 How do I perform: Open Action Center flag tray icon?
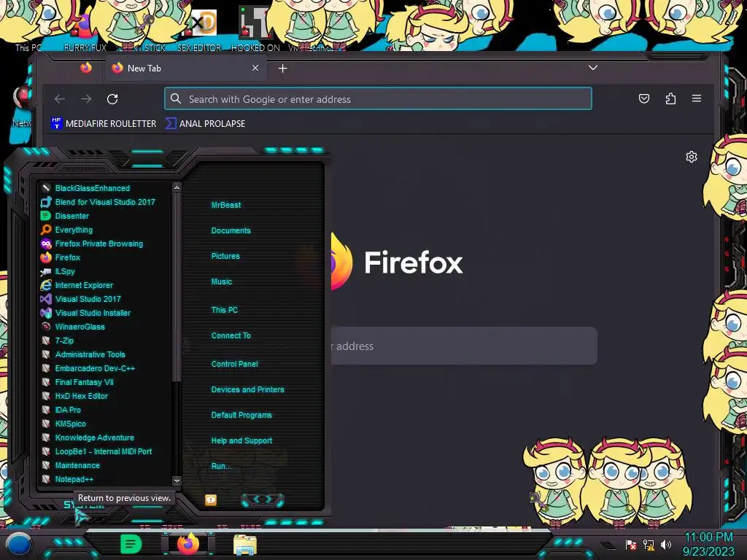point(631,544)
